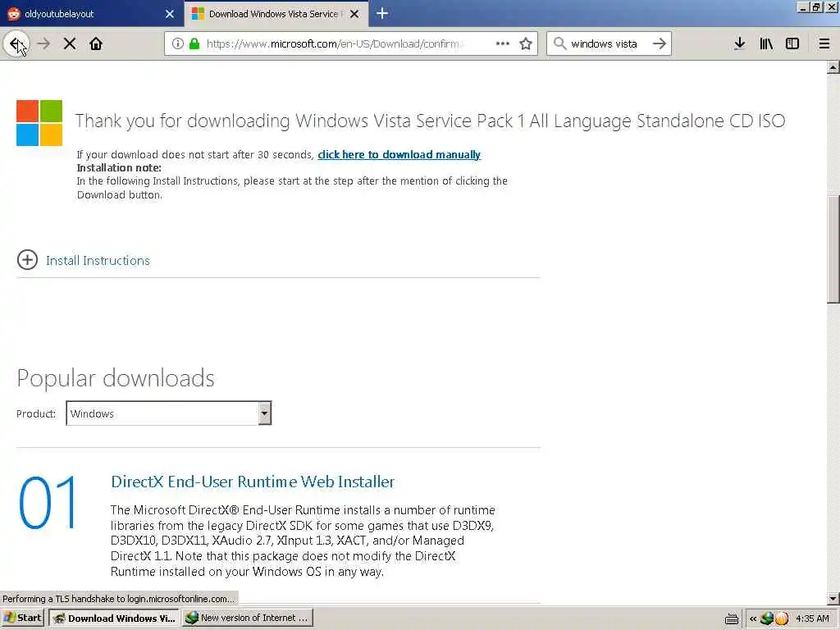840x630 pixels.
Task: Open DirectX End-User Runtime Web Installer link
Action: pyautogui.click(x=253, y=481)
